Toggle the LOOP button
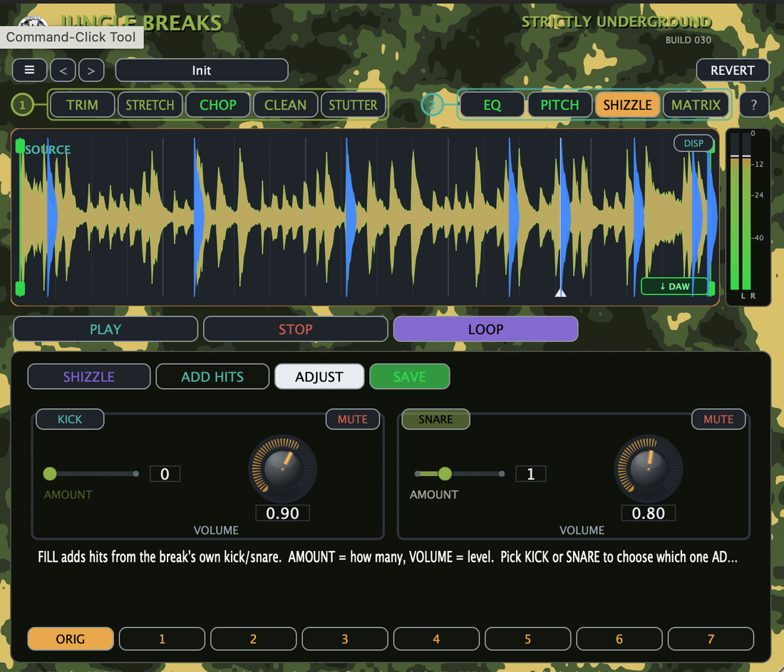Viewport: 784px width, 672px height. [x=485, y=329]
